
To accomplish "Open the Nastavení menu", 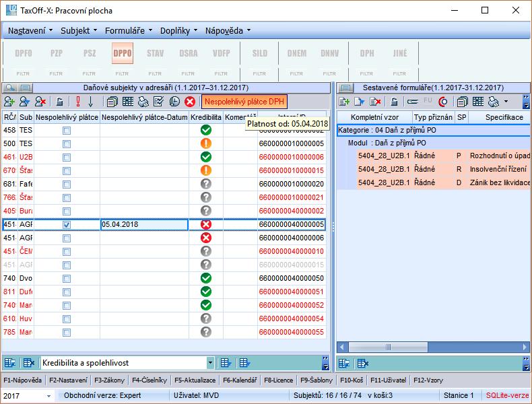I will (30, 30).
